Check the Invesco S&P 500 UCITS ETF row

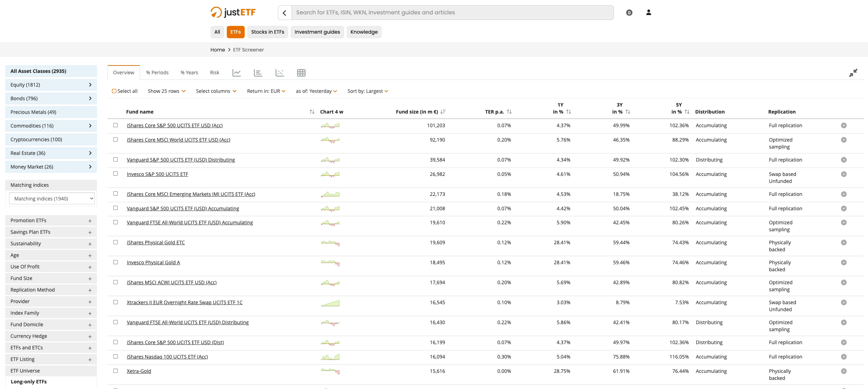[x=115, y=174]
